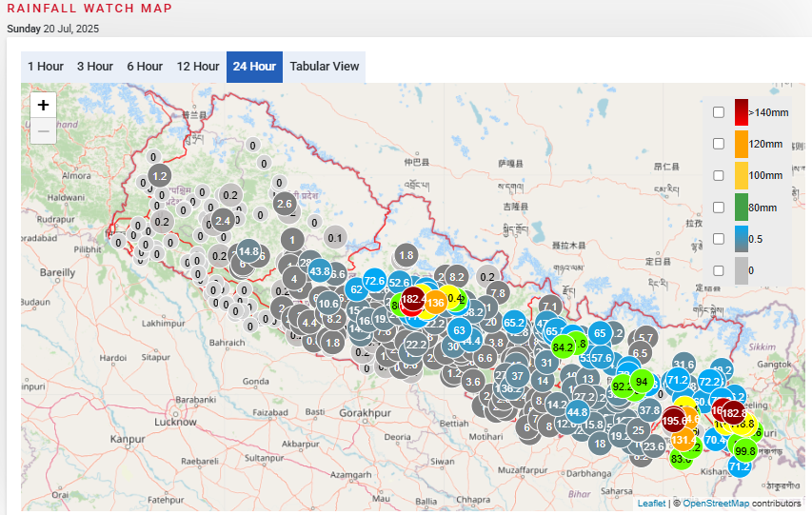This screenshot has width=812, height=515.
Task: Open the blue 65.2 rainfall marker
Action: point(514,323)
